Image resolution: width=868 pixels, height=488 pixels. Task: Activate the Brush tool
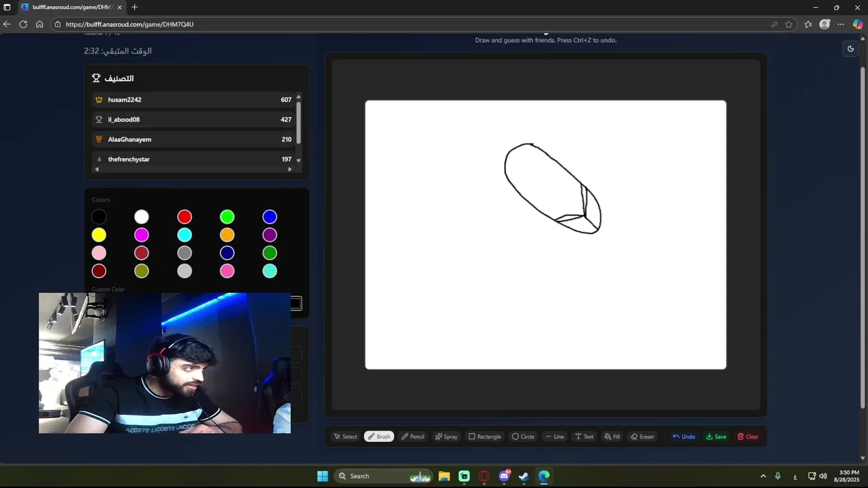click(379, 436)
